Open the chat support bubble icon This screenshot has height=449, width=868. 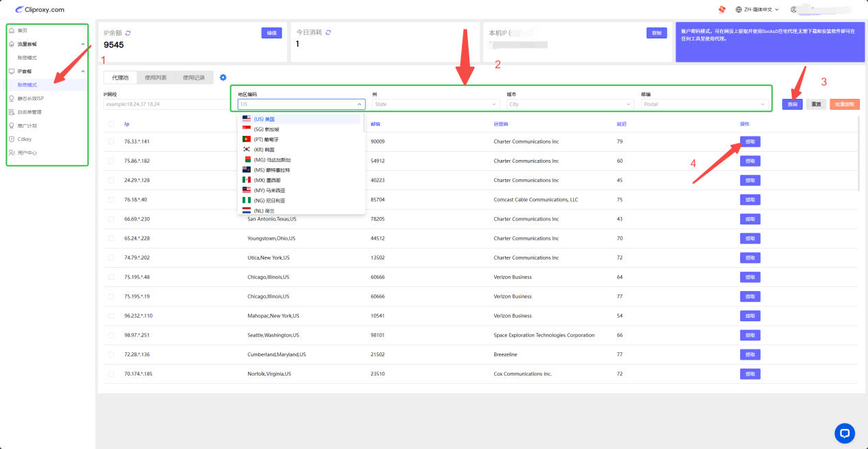(845, 433)
